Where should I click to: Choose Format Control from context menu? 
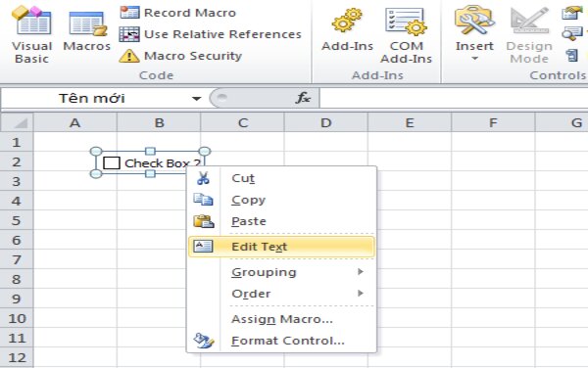[x=281, y=341]
